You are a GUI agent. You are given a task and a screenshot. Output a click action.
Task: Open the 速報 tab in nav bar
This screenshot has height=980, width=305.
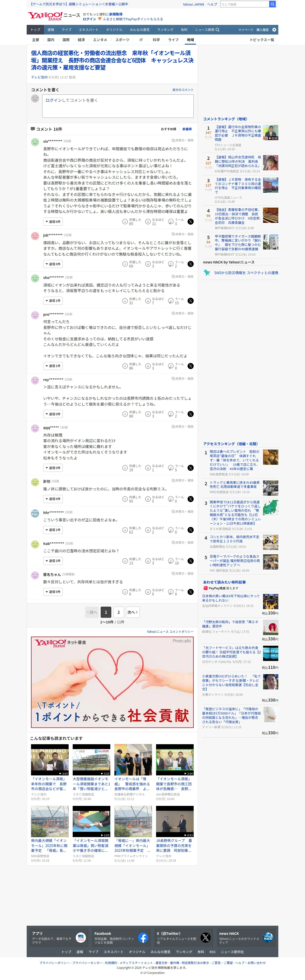pos(51,30)
